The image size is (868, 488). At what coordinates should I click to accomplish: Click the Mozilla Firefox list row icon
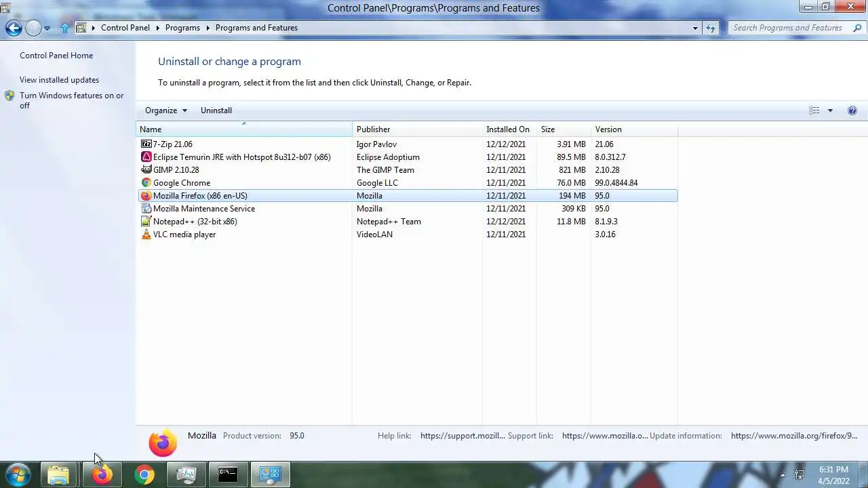point(146,196)
